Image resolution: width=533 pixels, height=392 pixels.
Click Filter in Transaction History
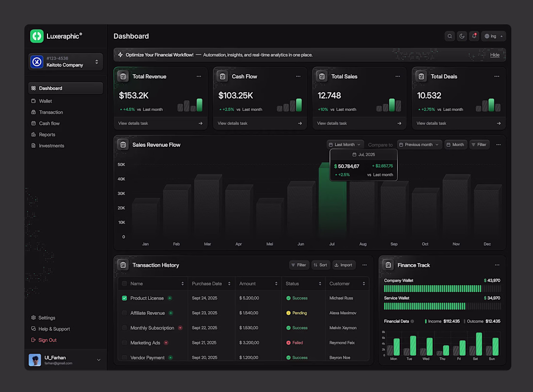299,265
